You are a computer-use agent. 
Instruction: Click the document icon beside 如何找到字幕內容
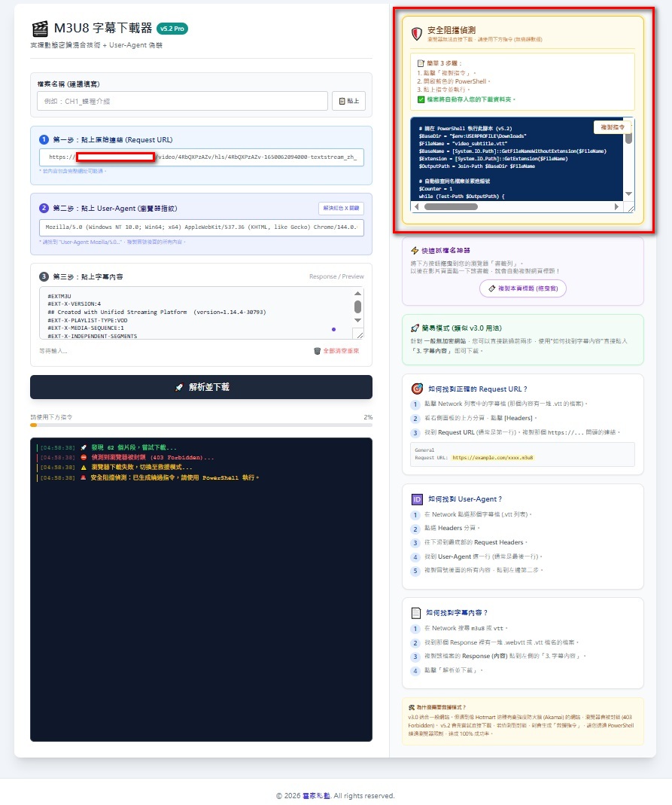click(415, 613)
